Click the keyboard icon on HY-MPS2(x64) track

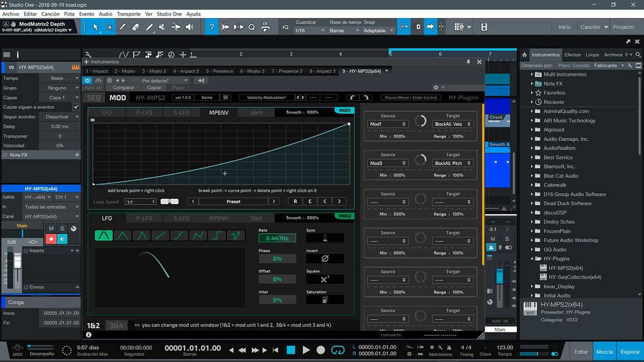click(75, 68)
